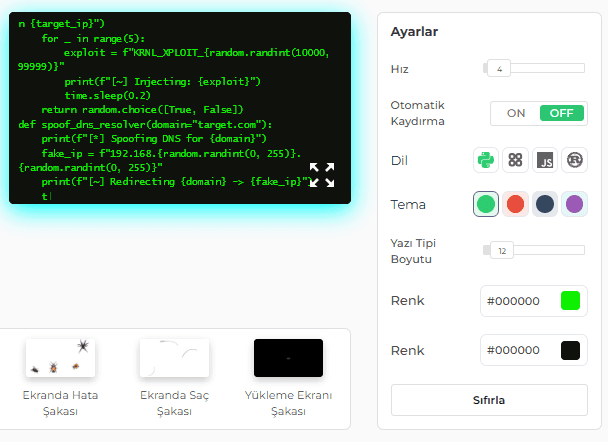Viewport: 608px width, 442px height.
Task: Select the JavaScript language icon
Action: point(545,160)
